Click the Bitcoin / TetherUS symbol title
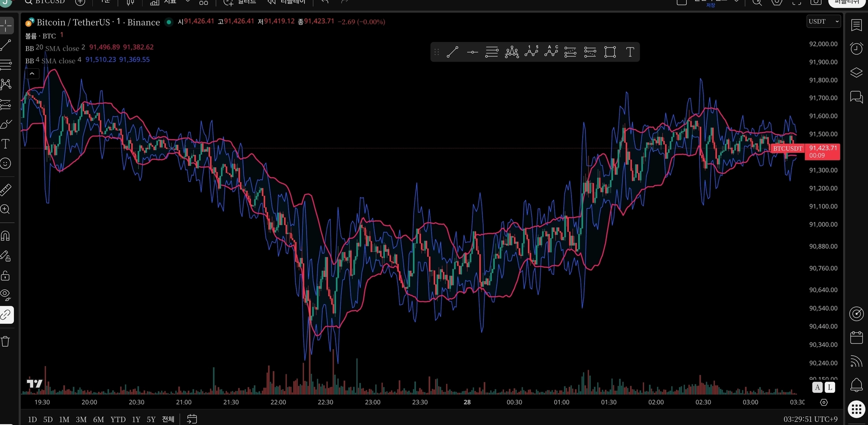Image resolution: width=868 pixels, height=425 pixels. point(98,22)
